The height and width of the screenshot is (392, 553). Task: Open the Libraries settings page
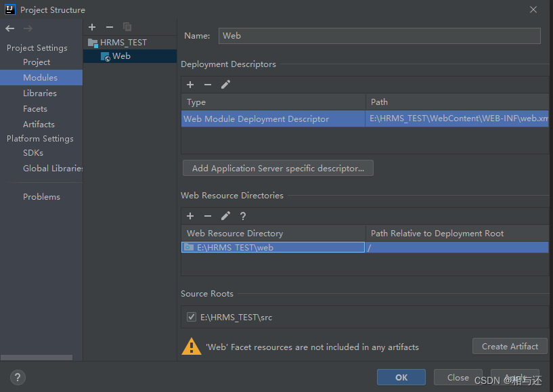40,93
